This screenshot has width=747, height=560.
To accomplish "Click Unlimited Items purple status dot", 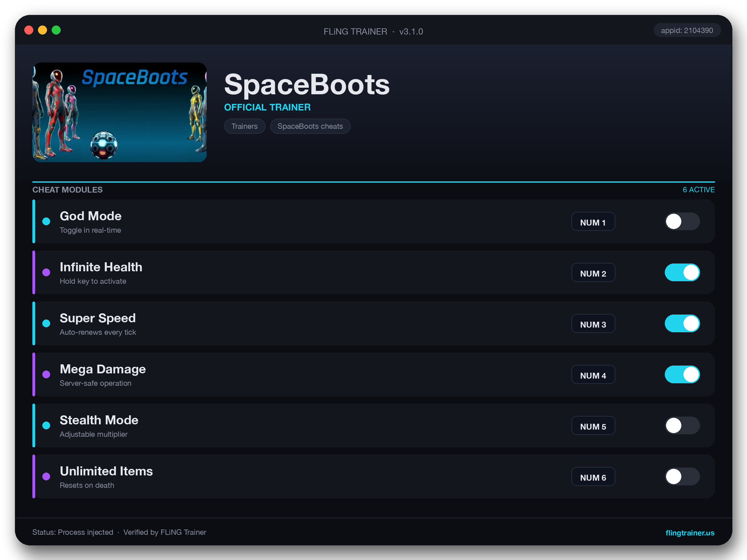I will pos(46,476).
